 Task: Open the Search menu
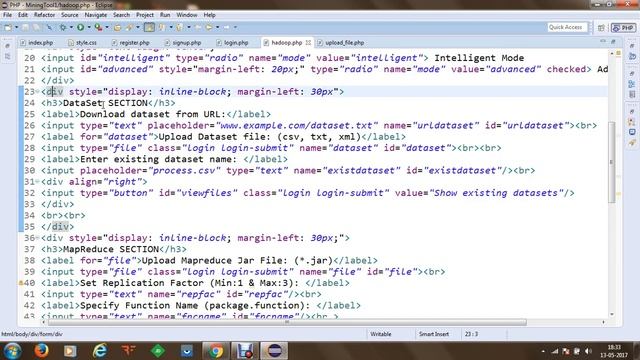point(121,15)
